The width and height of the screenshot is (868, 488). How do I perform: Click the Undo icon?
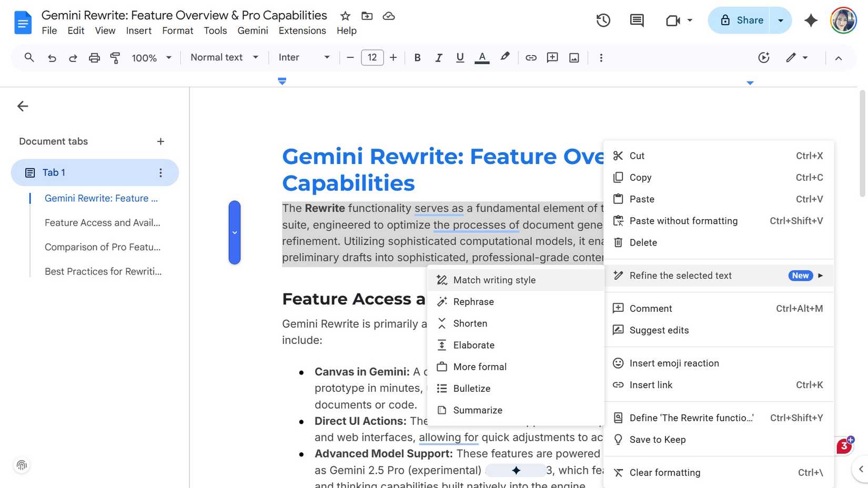point(52,58)
